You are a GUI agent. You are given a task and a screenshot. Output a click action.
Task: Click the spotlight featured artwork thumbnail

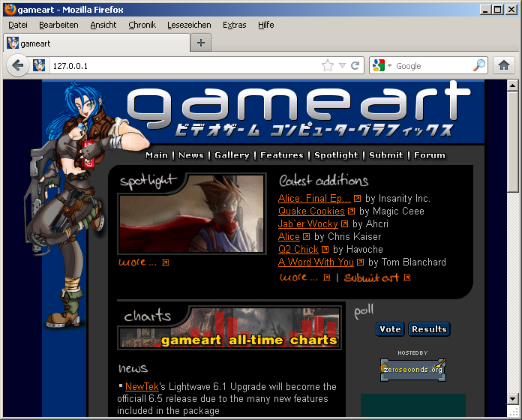[x=192, y=214]
